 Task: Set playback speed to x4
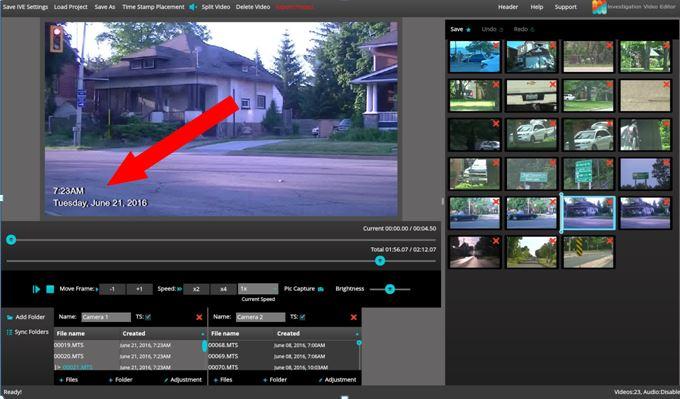click(223, 289)
